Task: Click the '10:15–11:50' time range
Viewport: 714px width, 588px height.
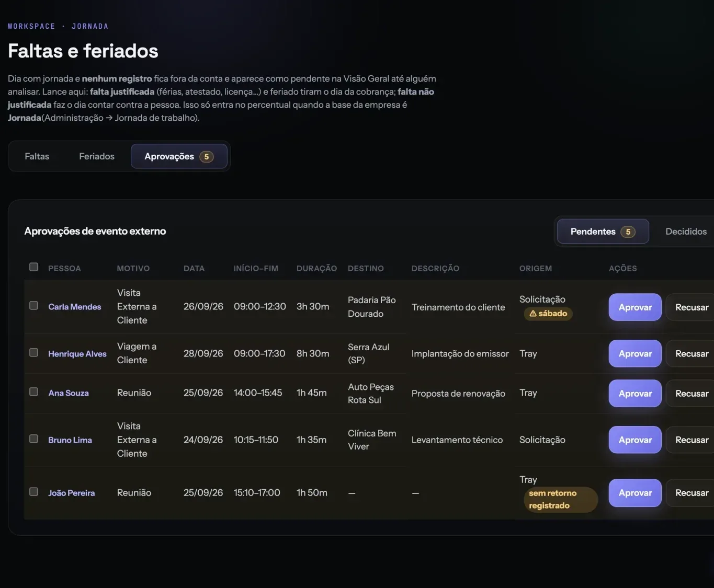Action: pyautogui.click(x=256, y=440)
